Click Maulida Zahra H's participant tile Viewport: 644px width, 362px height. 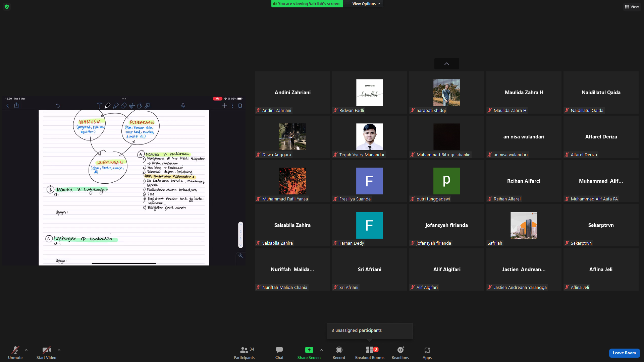point(524,93)
